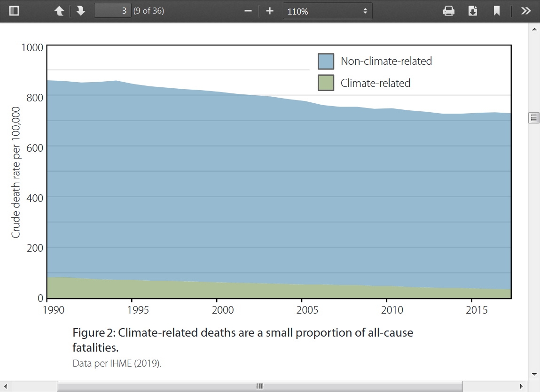Click the vertical scrollbar thumb
540x392 pixels.
(x=534, y=118)
